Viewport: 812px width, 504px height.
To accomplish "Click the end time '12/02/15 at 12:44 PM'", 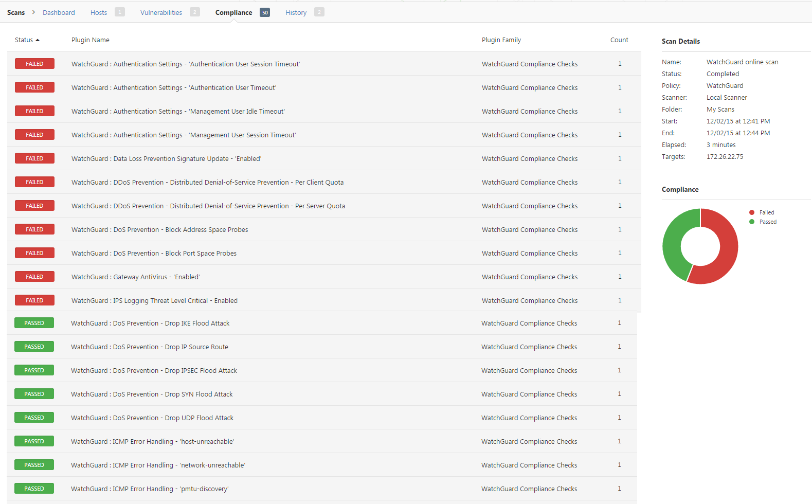I will 738,133.
